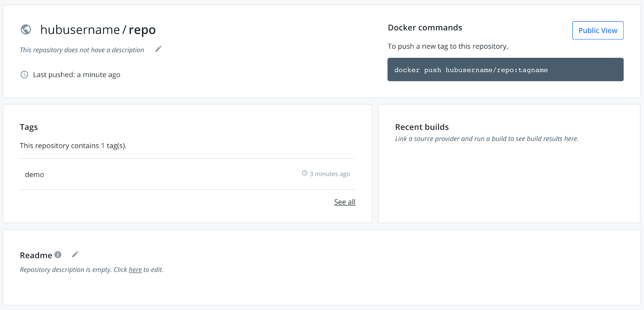The image size is (644, 310).
Task: Click the Tags section heading
Action: (x=29, y=127)
